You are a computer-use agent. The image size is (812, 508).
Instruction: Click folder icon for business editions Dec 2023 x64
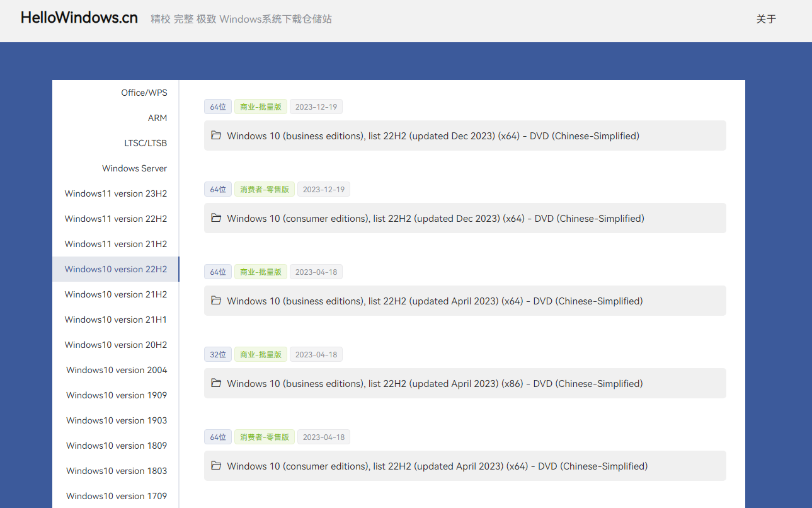pyautogui.click(x=216, y=136)
